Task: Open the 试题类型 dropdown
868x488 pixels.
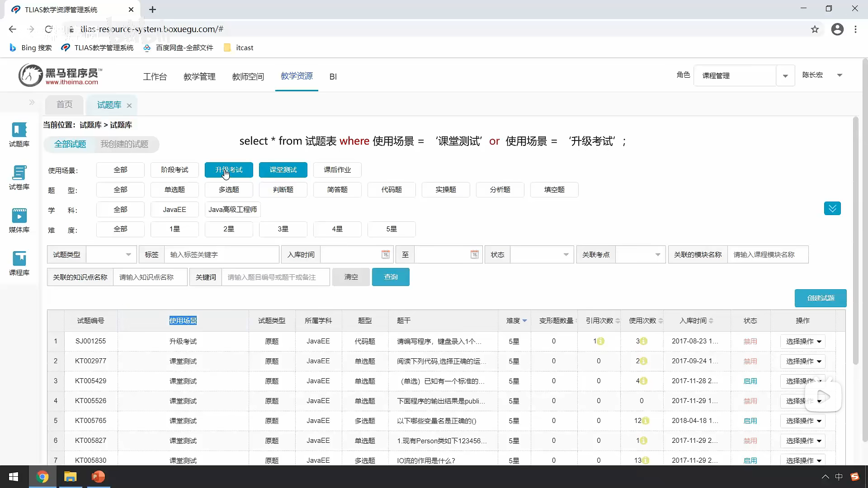Action: pyautogui.click(x=111, y=254)
